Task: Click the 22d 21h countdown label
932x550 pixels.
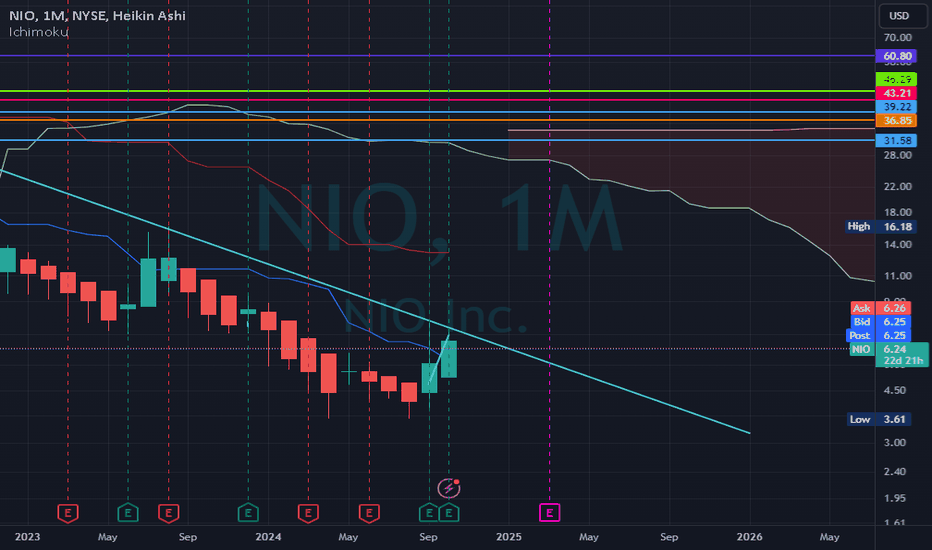Action: click(x=903, y=361)
